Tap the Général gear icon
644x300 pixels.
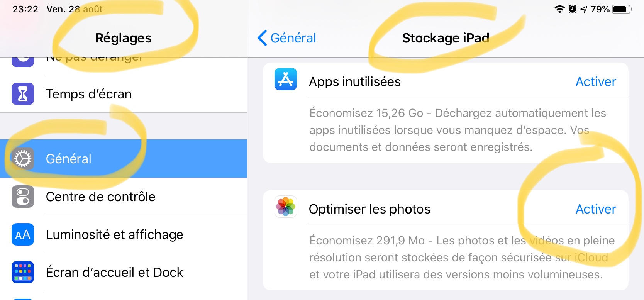point(23,159)
